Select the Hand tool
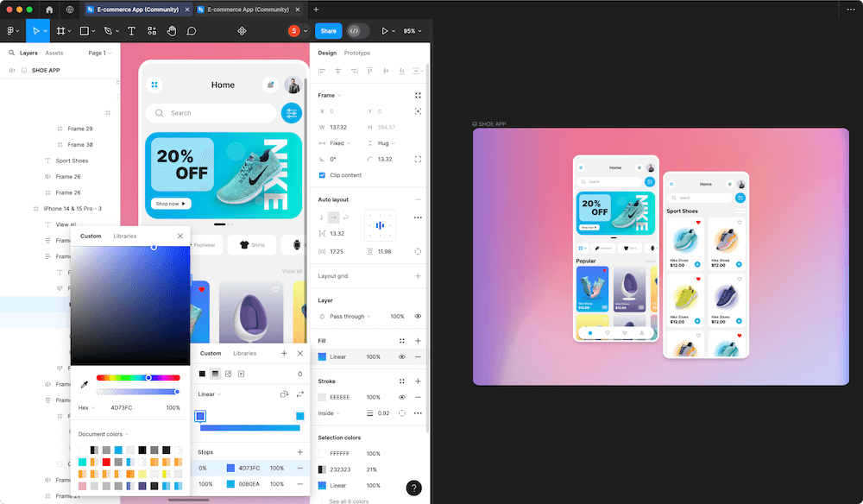The image size is (863, 504). point(172,31)
